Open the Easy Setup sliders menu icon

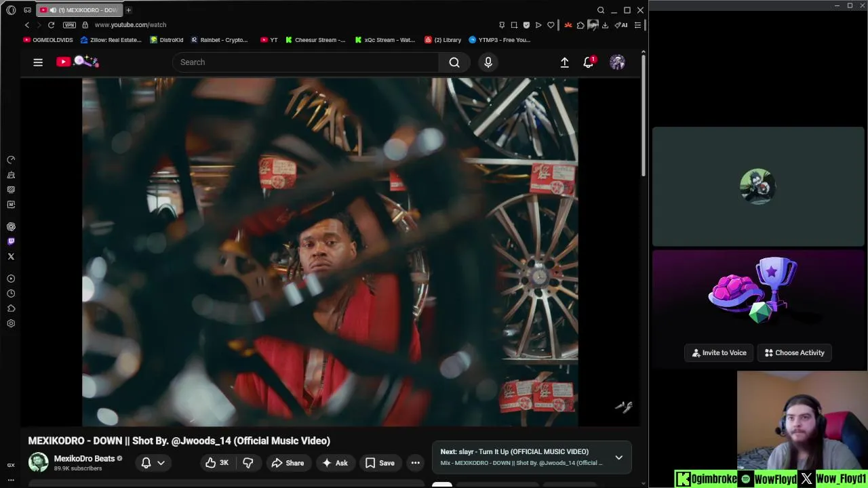637,25
